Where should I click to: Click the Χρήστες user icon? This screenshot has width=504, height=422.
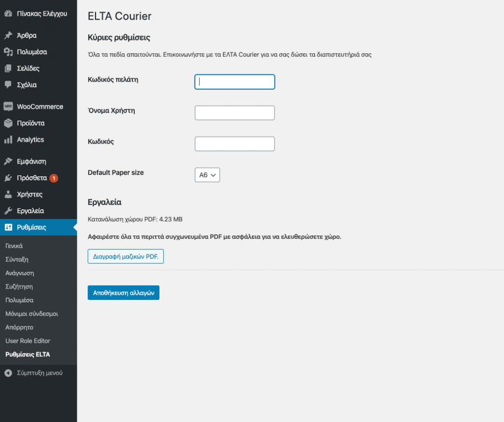[8, 195]
